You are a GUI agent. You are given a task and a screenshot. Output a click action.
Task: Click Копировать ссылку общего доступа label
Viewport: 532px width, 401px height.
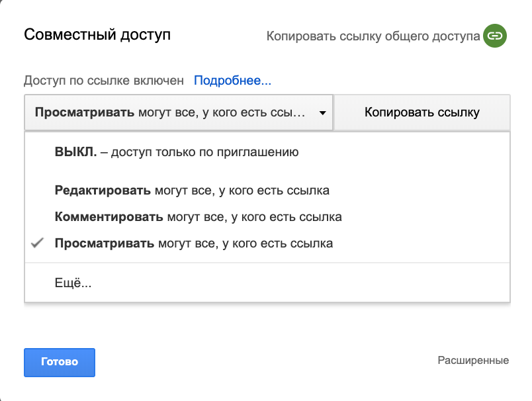click(373, 36)
